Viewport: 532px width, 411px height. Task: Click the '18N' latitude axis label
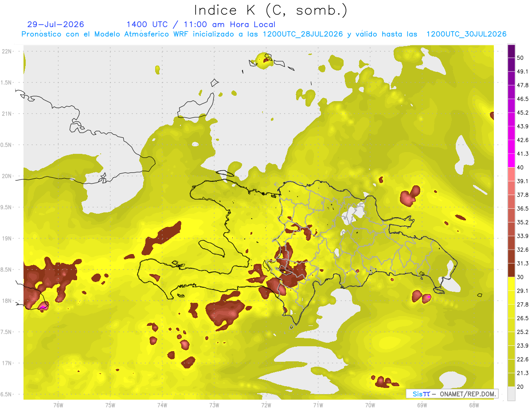pyautogui.click(x=8, y=301)
